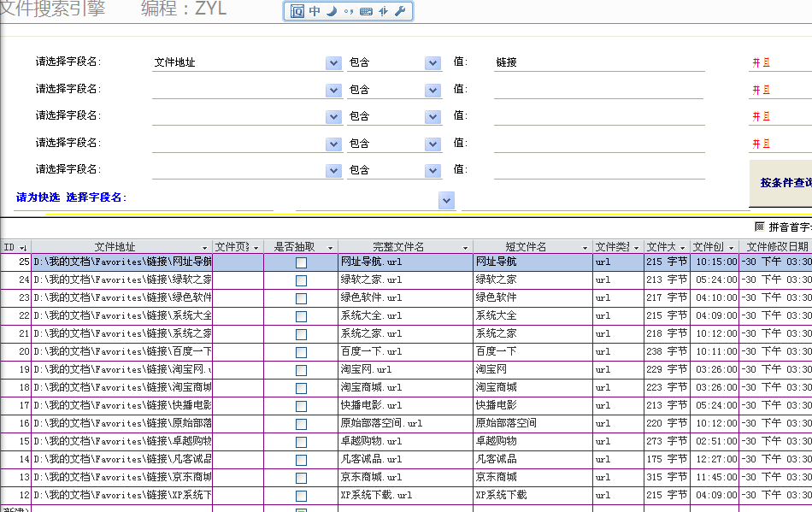Click the IME logo icon in input toolbar

click(297, 11)
